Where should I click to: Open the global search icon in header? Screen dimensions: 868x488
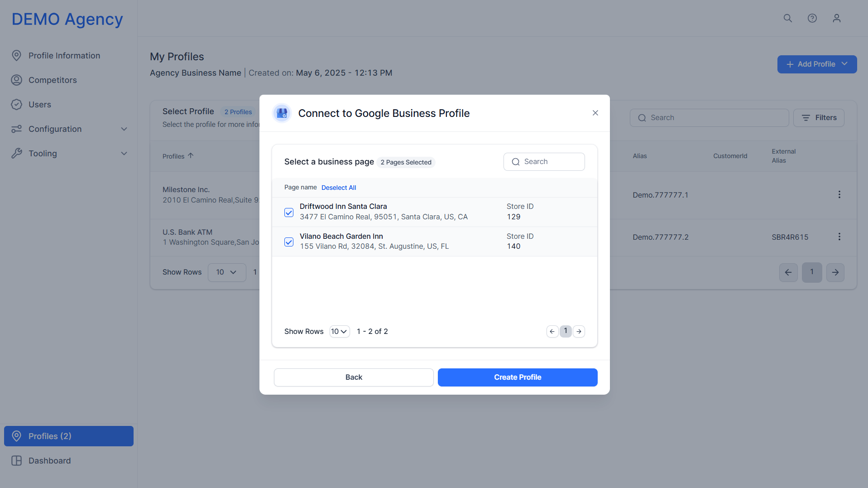pyautogui.click(x=788, y=18)
